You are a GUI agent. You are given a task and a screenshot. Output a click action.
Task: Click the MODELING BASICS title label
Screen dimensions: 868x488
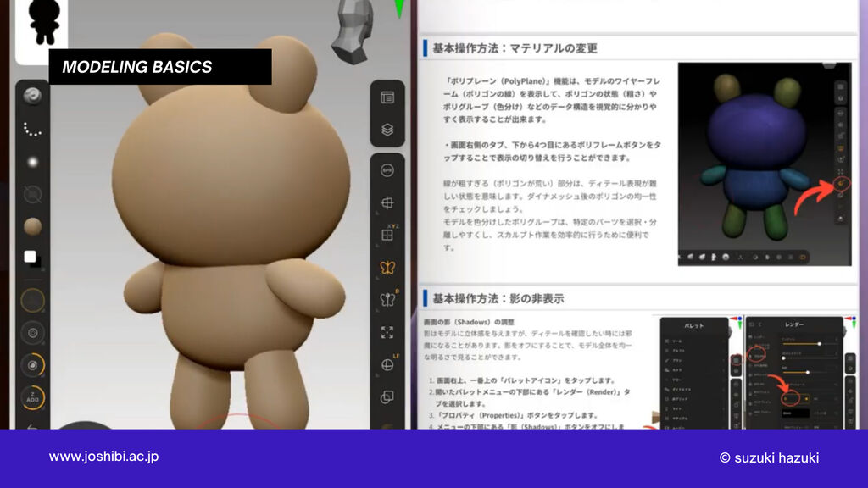click(x=137, y=67)
